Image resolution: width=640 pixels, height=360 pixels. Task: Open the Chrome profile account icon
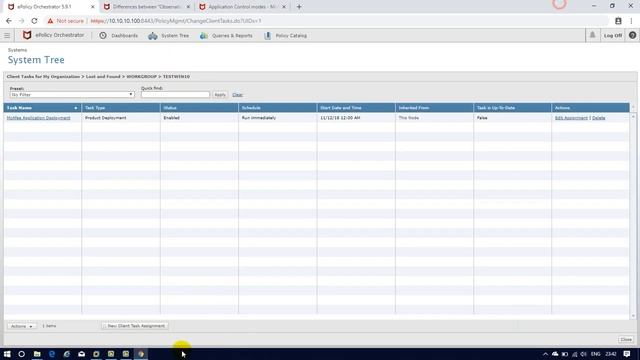click(x=618, y=21)
